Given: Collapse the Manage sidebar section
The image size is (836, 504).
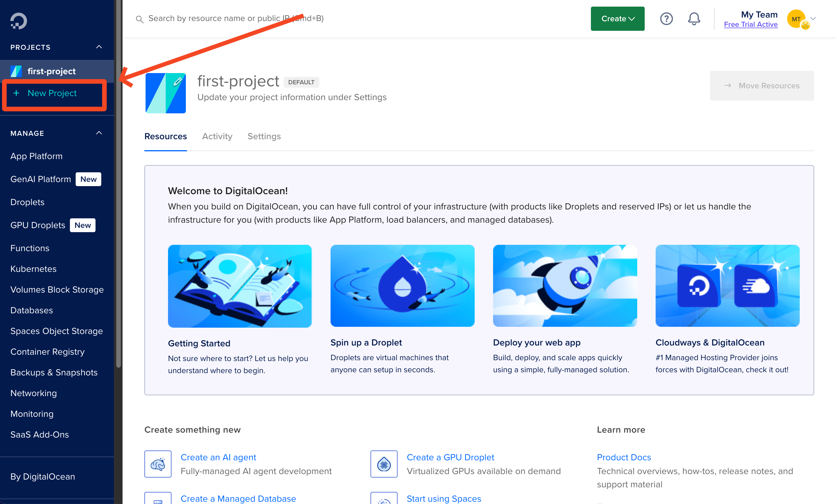Looking at the screenshot, I should [99, 133].
